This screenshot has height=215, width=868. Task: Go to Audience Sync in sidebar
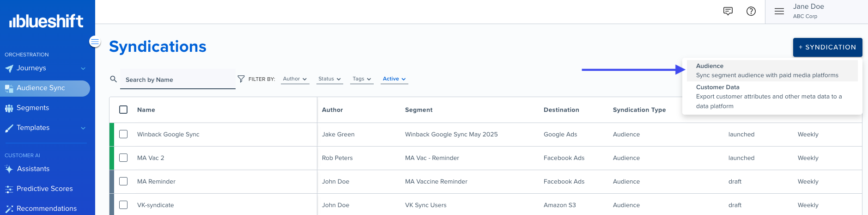pyautogui.click(x=45, y=88)
